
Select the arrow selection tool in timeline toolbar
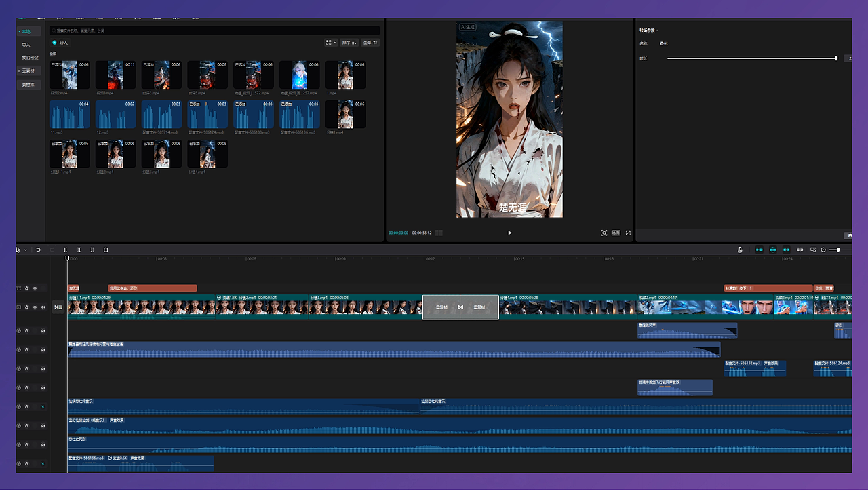pos(18,250)
